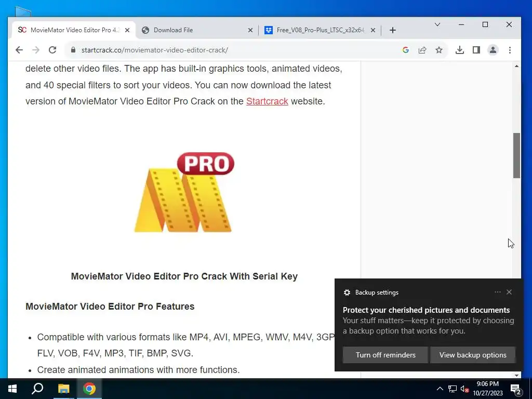Click 'MovieMator Video Editor Pro Features' heading
This screenshot has width=532, height=399.
(x=110, y=307)
